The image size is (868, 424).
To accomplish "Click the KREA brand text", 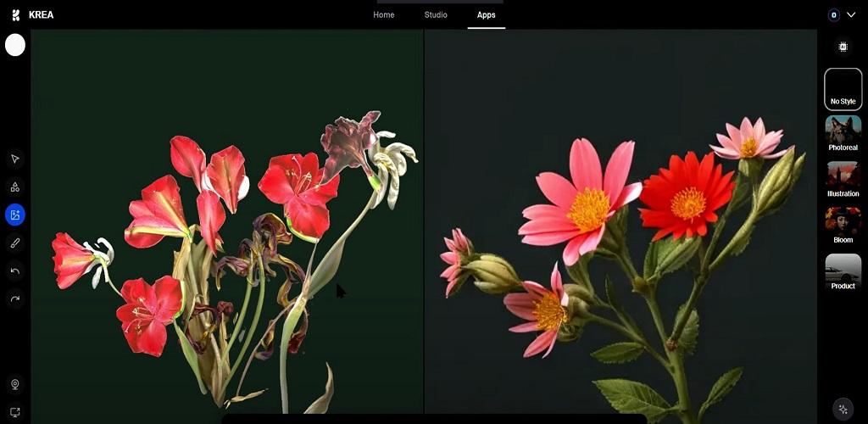I will coord(41,15).
